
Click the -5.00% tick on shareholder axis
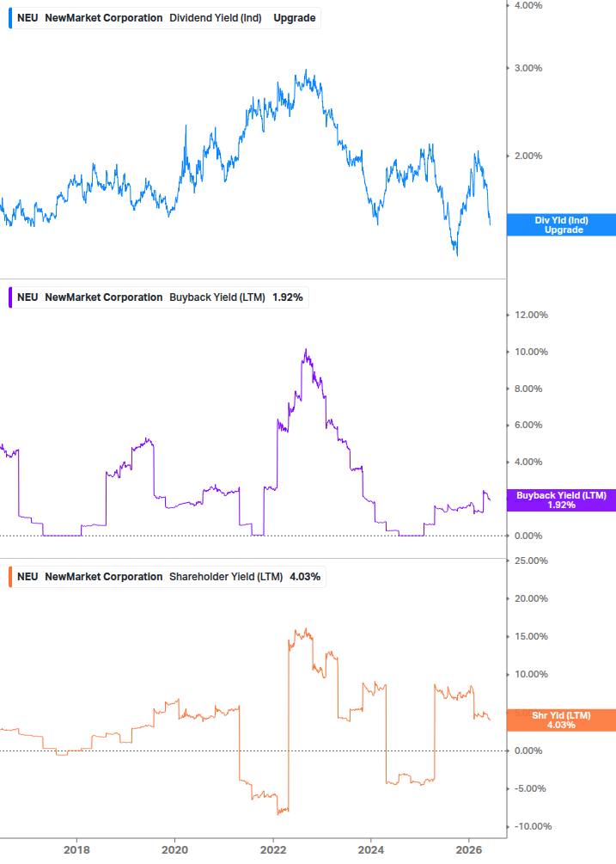[530, 788]
